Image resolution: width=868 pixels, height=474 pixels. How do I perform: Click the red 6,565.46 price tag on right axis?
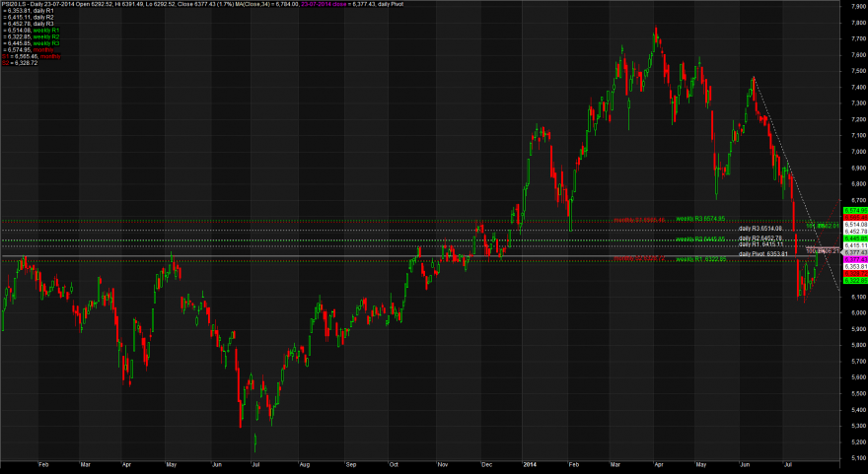click(855, 218)
